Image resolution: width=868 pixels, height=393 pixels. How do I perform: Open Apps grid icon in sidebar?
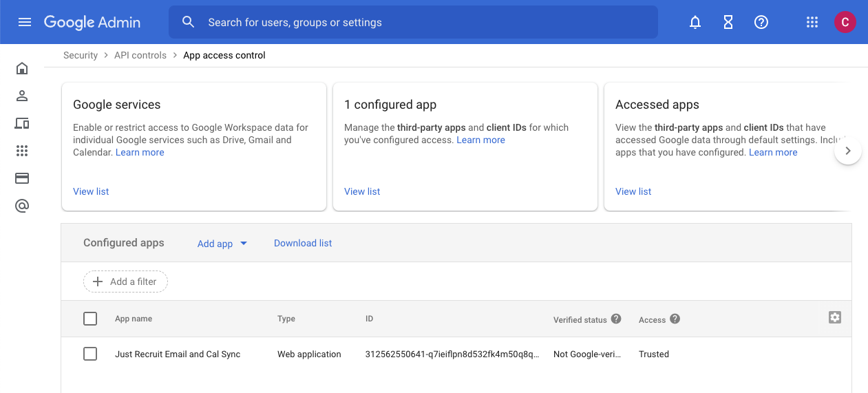click(22, 151)
